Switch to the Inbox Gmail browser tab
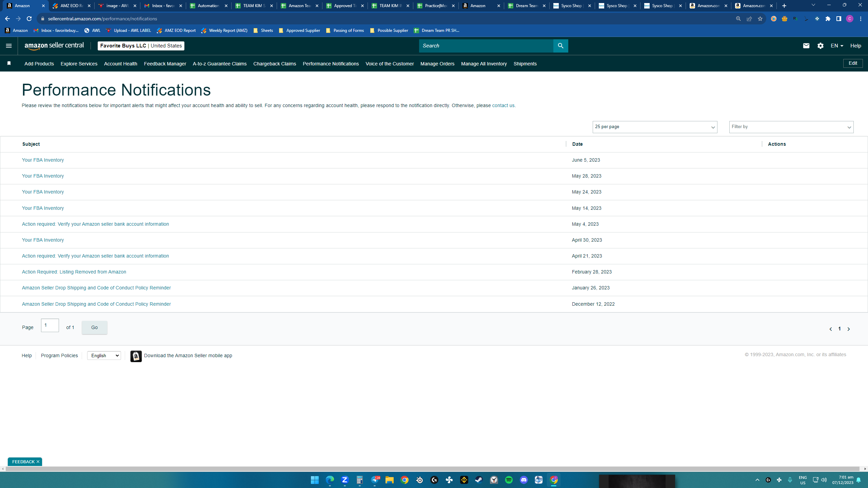The height and width of the screenshot is (488, 868). pyautogui.click(x=163, y=6)
